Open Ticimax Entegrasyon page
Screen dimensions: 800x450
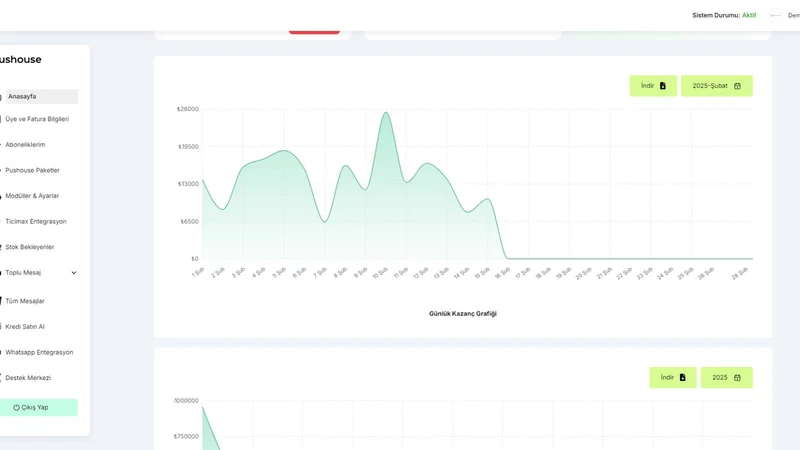(x=36, y=221)
